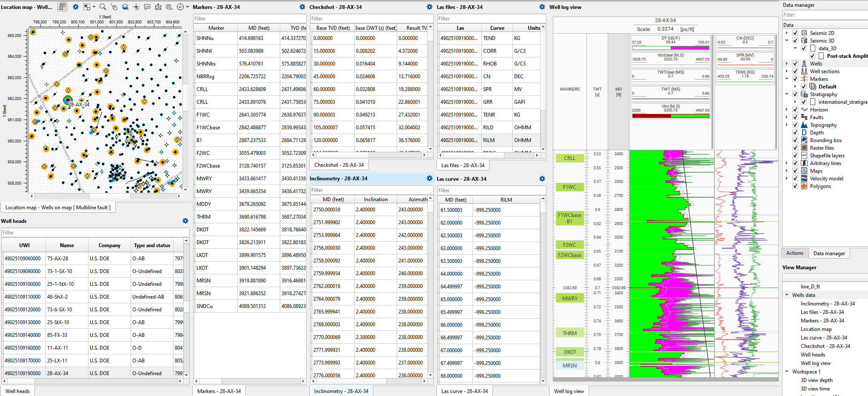This screenshot has height=396, width=868.
Task: Open the Location map settings gear
Action: pyautogui.click(x=76, y=7)
